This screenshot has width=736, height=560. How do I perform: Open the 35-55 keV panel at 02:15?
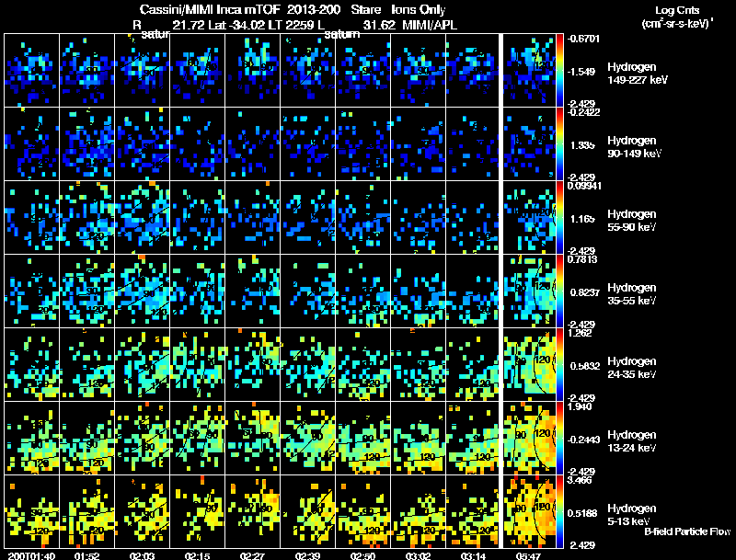click(x=197, y=291)
